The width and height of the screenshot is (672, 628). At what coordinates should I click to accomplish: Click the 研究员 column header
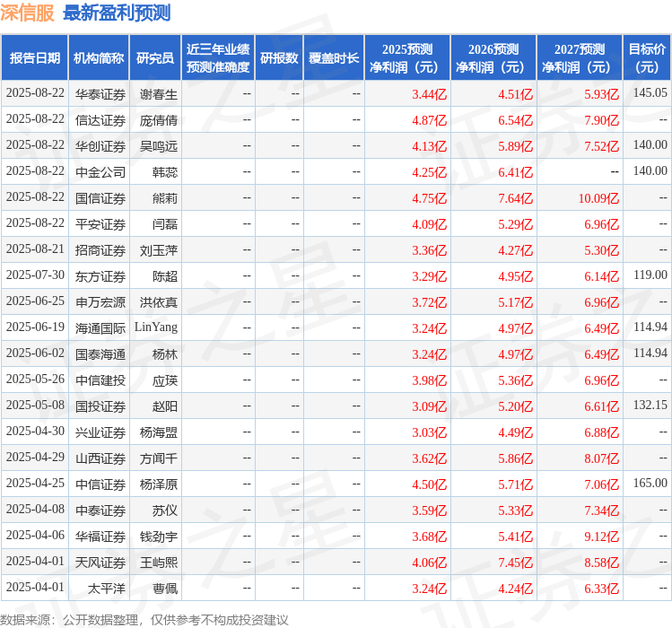coord(154,58)
